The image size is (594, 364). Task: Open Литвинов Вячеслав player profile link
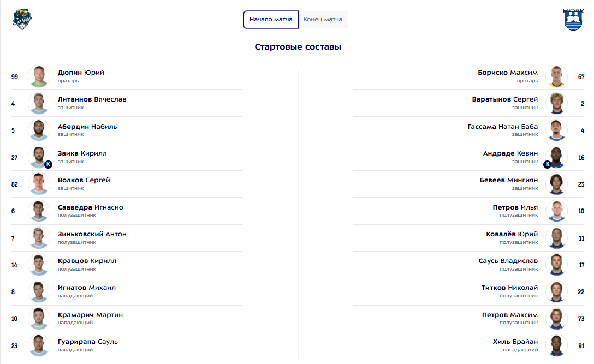pos(92,99)
